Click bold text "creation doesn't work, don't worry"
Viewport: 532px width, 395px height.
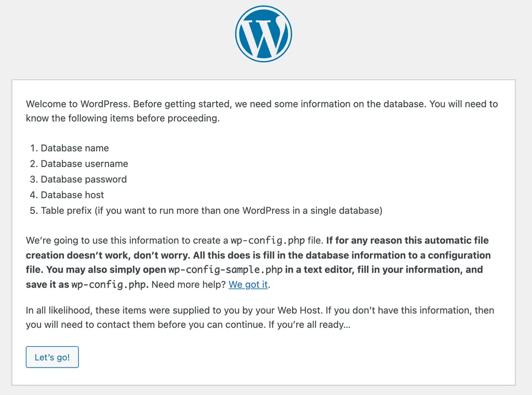click(108, 255)
